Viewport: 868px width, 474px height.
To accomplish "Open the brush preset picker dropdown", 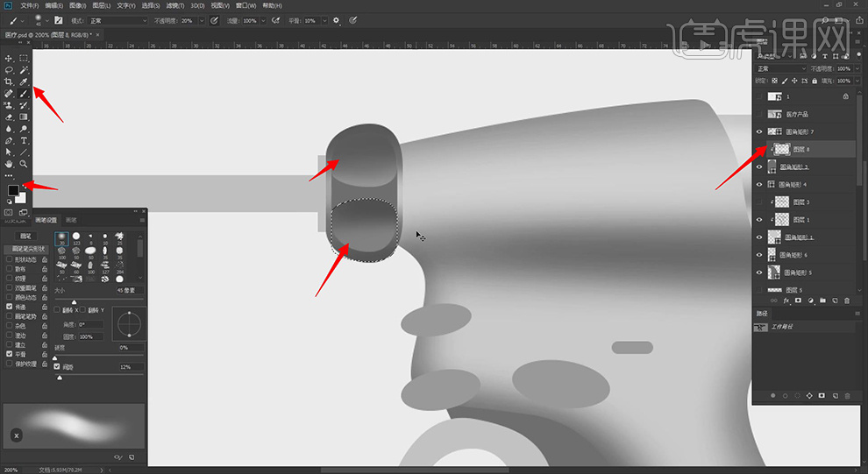I will pyautogui.click(x=47, y=20).
